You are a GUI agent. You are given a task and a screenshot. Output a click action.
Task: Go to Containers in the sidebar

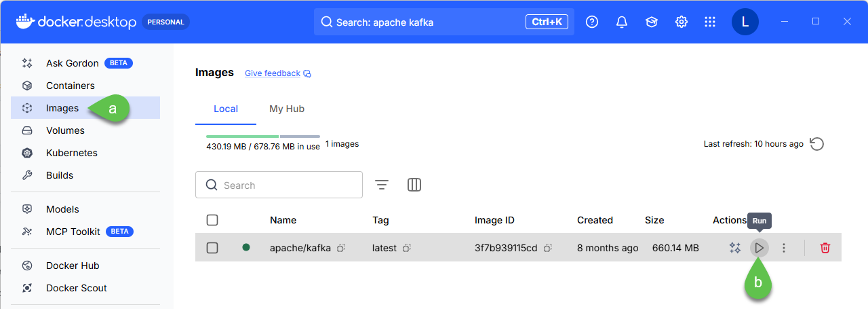pos(70,86)
